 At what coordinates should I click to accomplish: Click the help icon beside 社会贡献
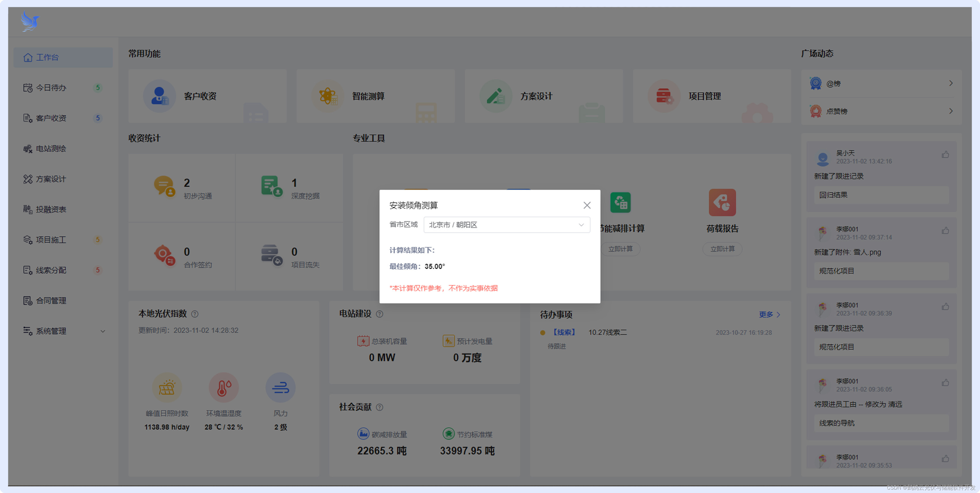380,407
